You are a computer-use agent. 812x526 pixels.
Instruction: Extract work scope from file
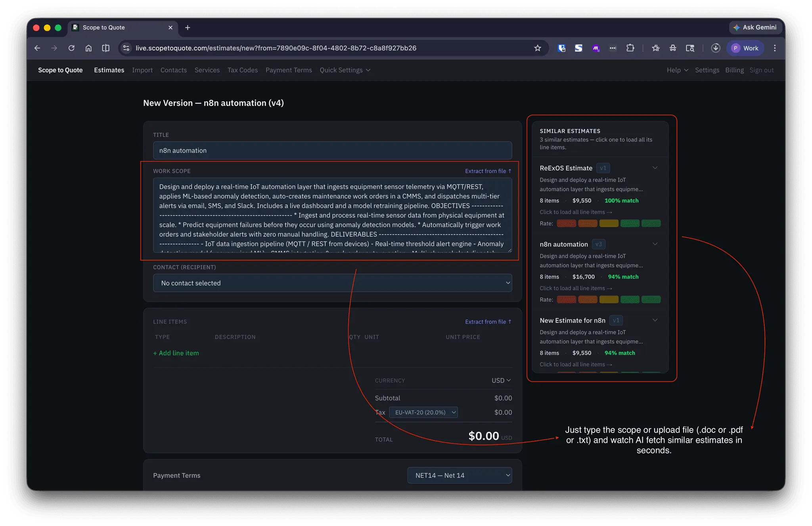coord(488,171)
